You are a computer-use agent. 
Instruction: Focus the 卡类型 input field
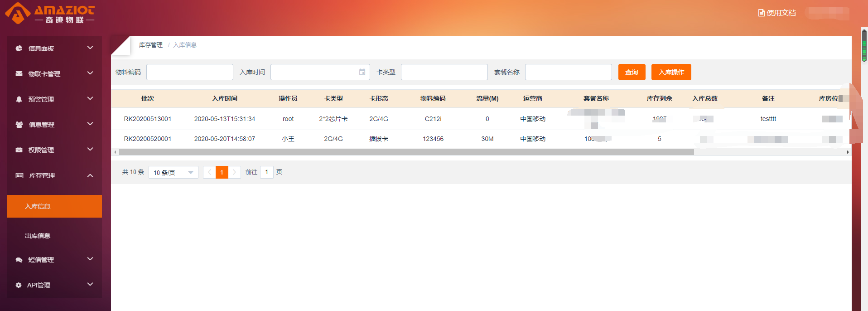point(444,72)
